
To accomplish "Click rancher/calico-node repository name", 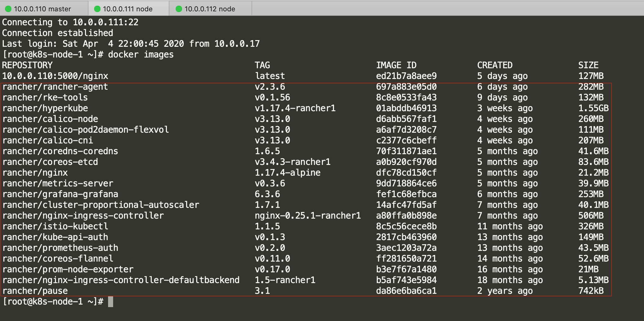I will (50, 119).
